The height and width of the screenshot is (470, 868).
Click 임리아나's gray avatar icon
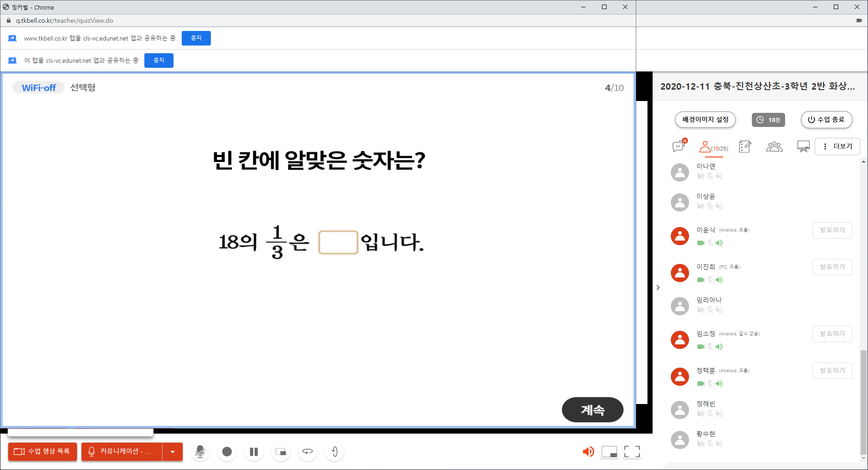pos(680,306)
